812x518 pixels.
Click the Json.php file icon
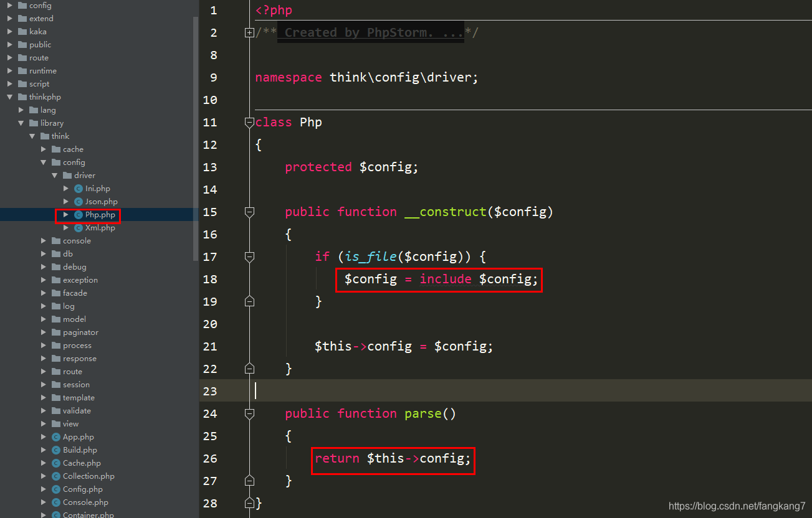click(x=78, y=202)
